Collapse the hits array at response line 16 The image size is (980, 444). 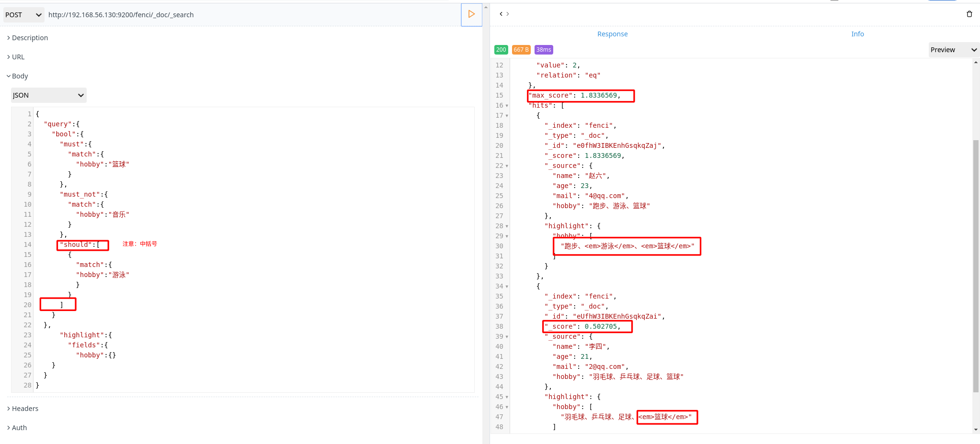pyautogui.click(x=507, y=105)
